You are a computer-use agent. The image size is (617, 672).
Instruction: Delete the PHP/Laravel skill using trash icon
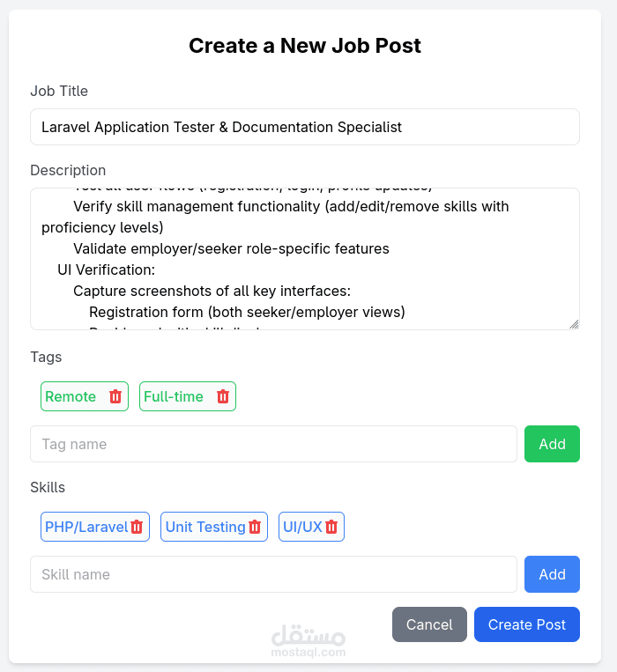pos(137,527)
